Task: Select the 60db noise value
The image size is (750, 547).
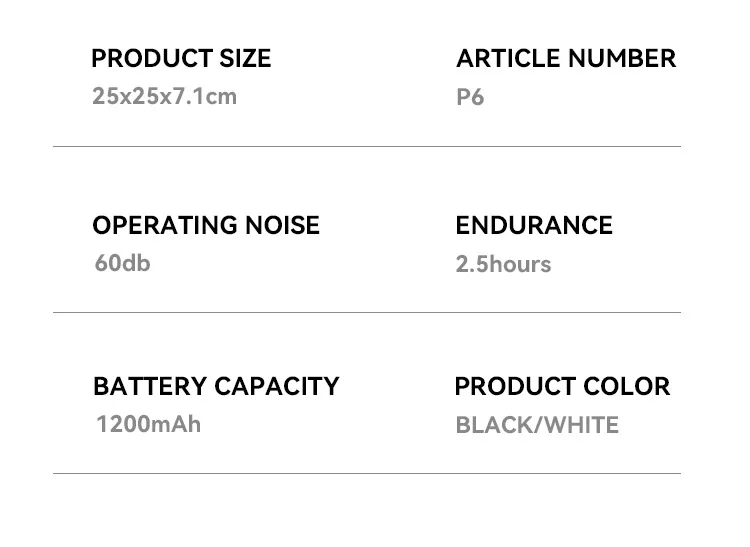Action: coord(122,264)
